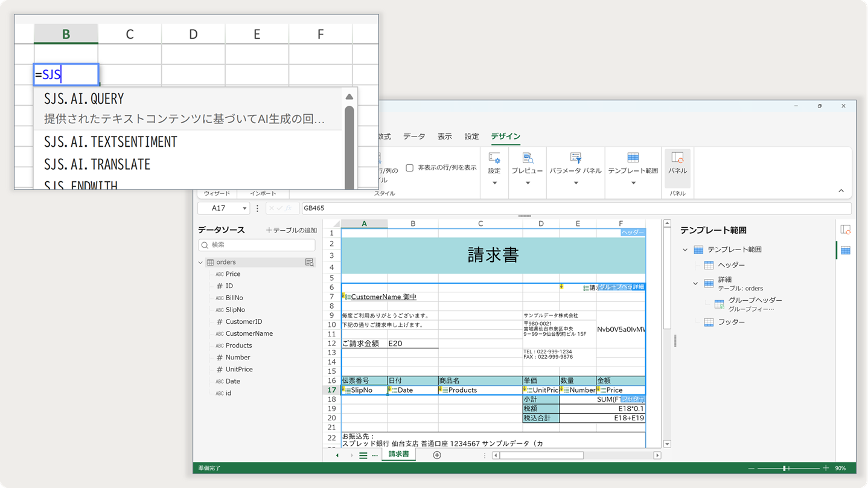Open the 設定 settings ribbon button
Image resolution: width=868 pixels, height=488 pixels.
pos(494,164)
